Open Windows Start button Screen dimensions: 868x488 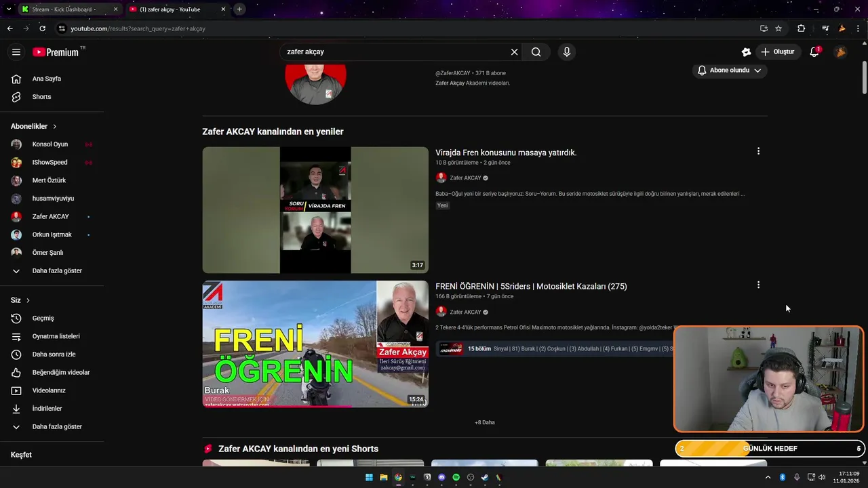[369, 477]
